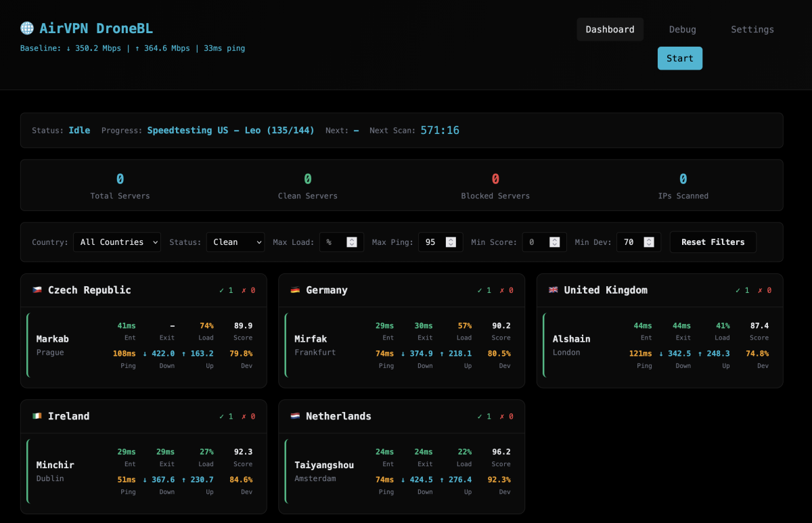Open the Settings tab
Image resolution: width=812 pixels, height=523 pixels.
coord(752,30)
